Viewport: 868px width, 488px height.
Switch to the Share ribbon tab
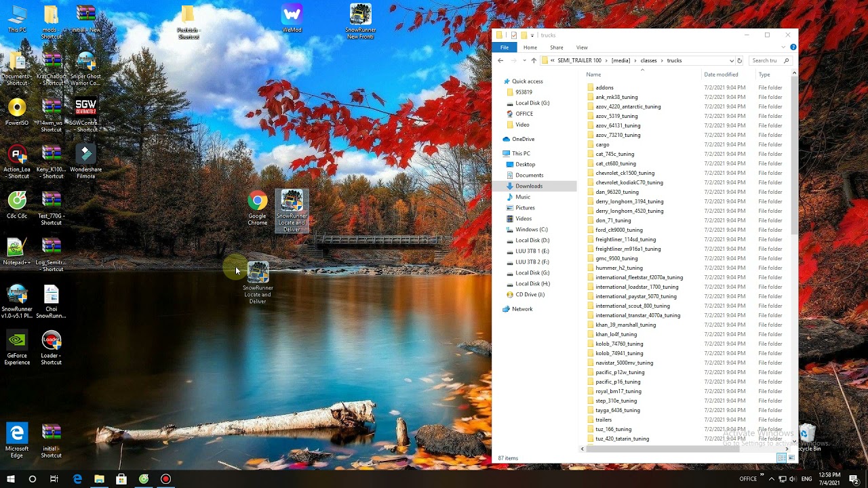click(x=557, y=47)
